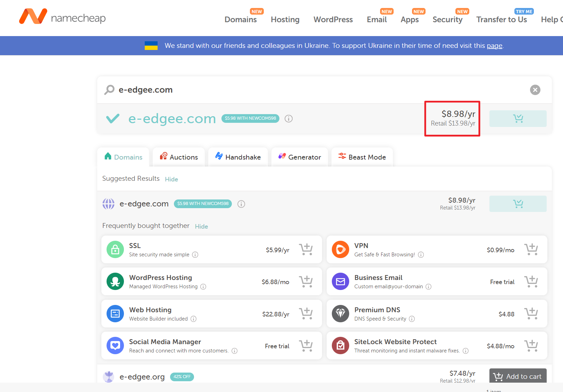Show info for VPN Get Safe browsing

pyautogui.click(x=421, y=255)
